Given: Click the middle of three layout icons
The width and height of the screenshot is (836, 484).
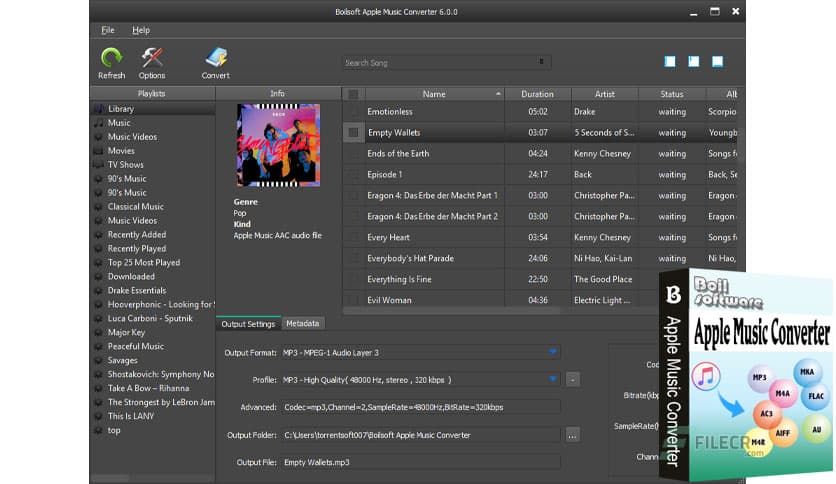Looking at the screenshot, I should (x=693, y=62).
